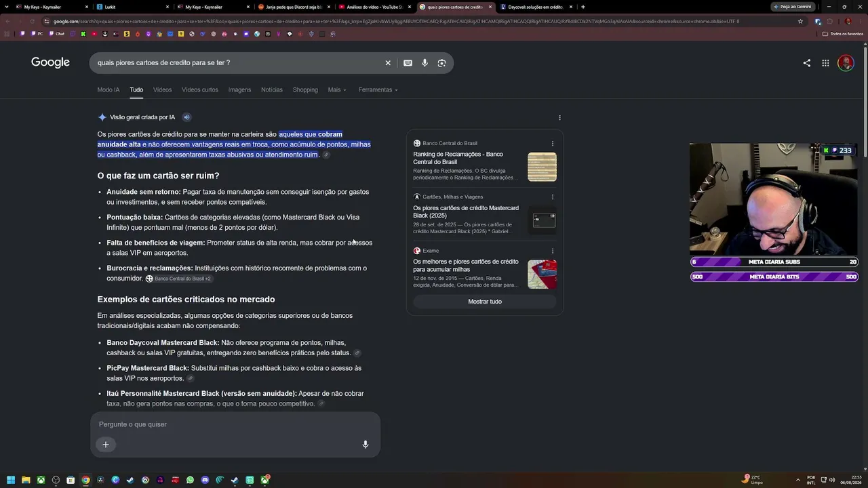Focus the Google search input field

click(x=237, y=63)
